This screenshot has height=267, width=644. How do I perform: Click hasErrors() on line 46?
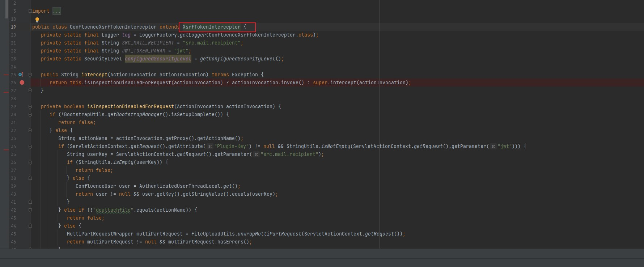(x=233, y=242)
